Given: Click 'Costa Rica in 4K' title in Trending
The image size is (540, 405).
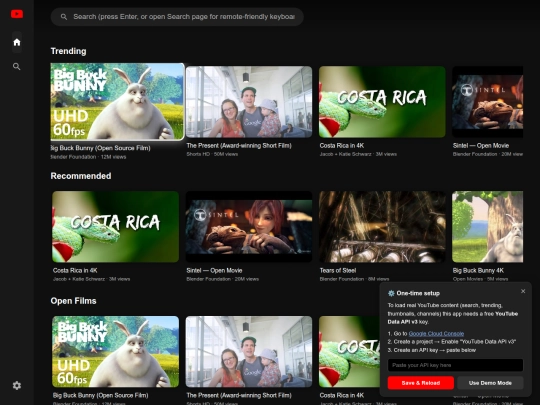Looking at the screenshot, I should pyautogui.click(x=342, y=146).
